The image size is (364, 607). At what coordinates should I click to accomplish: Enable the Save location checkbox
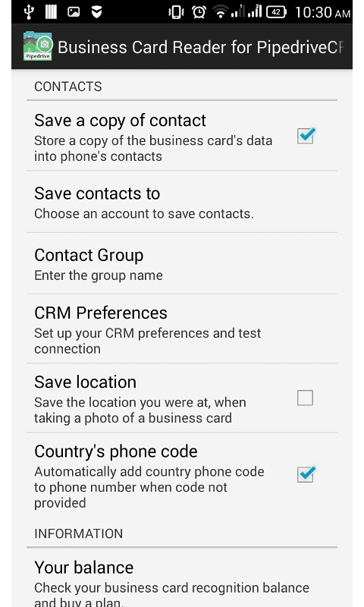click(305, 398)
